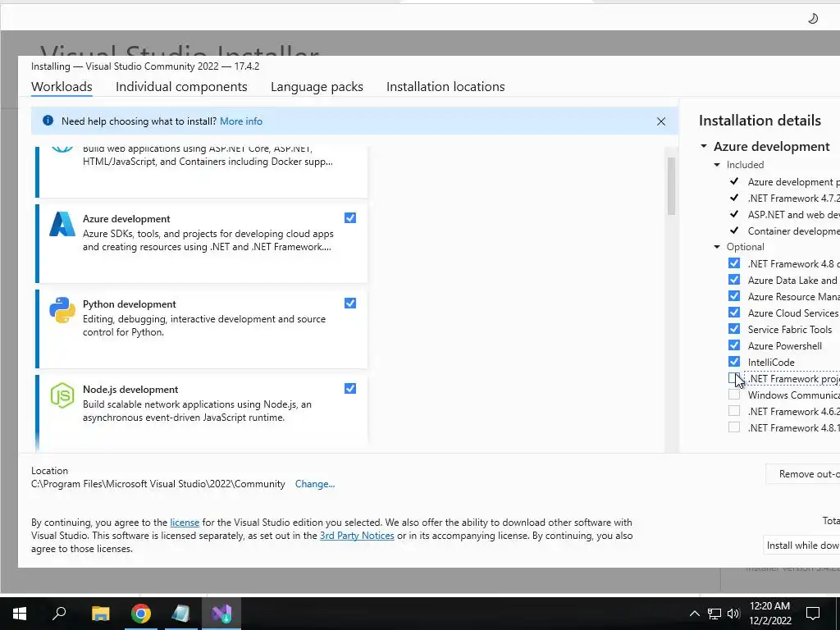The width and height of the screenshot is (840, 630).
Task: Uncheck Azure Data Lake optional component
Action: [734, 280]
